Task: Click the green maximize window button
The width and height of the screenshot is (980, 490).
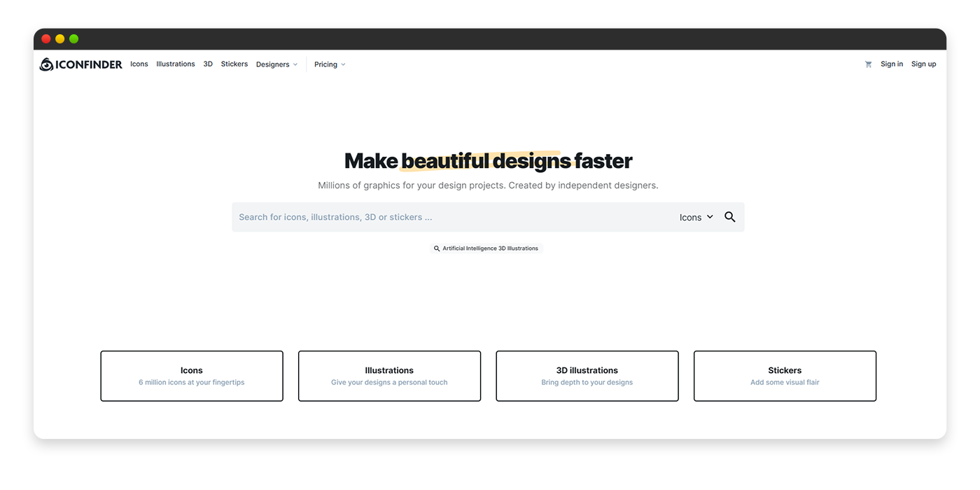Action: 74,39
